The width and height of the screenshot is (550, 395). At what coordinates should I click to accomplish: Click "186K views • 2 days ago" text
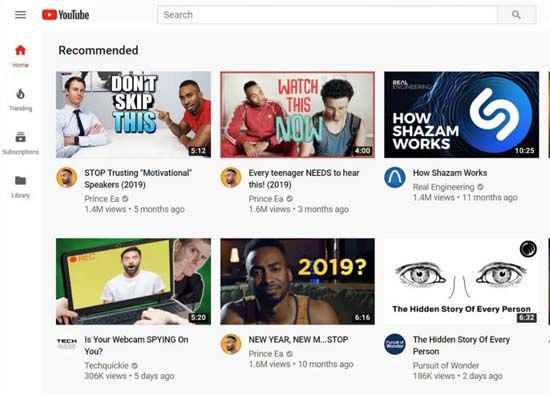click(x=458, y=376)
